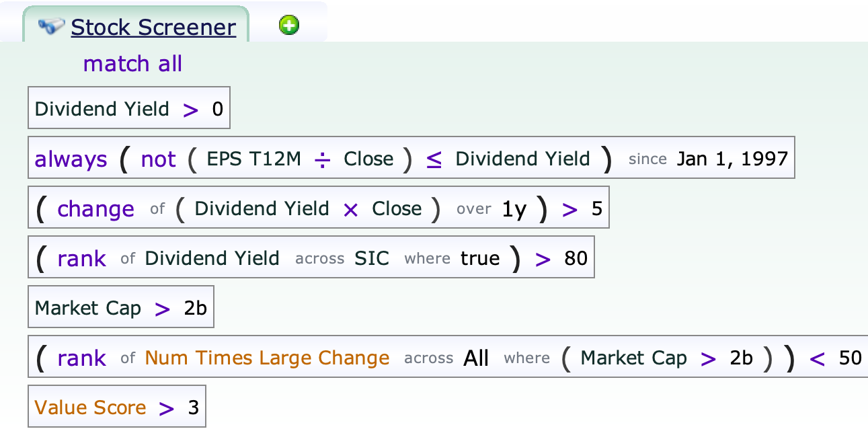Click the less-than-or-equal operator

(x=434, y=159)
